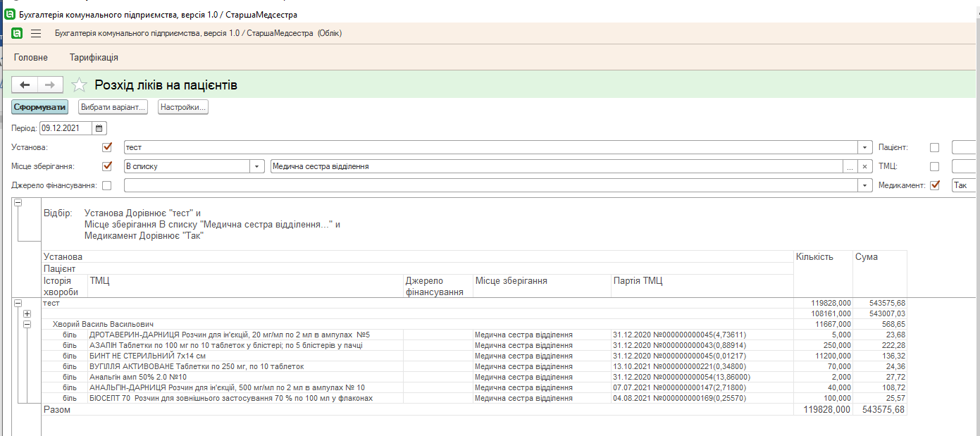Click the forward navigation arrow
Image resolution: width=980 pixels, height=436 pixels.
(50, 85)
